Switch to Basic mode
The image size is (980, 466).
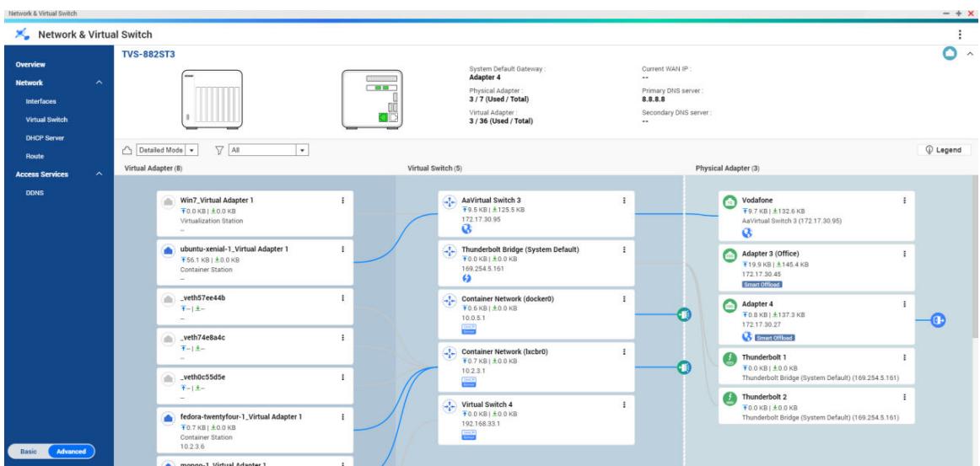[x=29, y=452]
